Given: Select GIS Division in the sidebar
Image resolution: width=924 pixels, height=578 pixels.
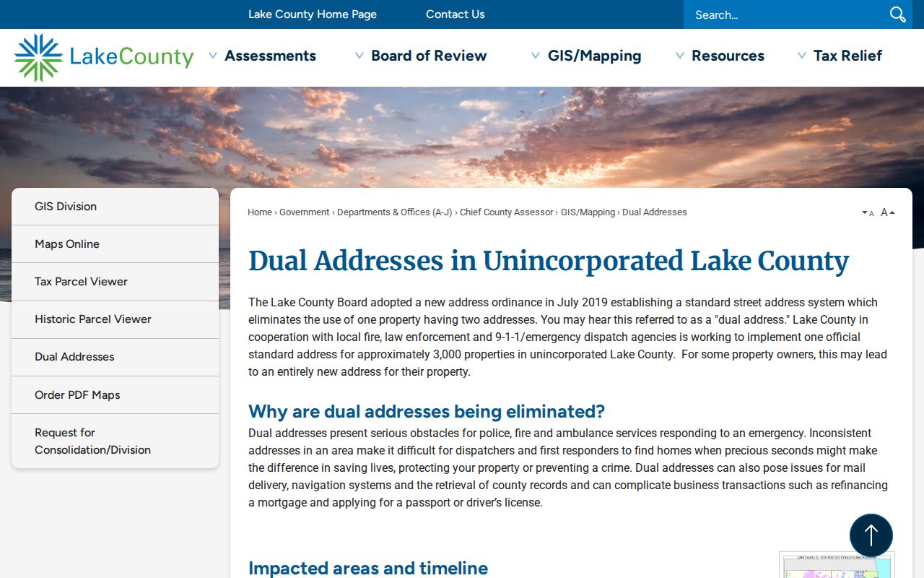Looking at the screenshot, I should pos(115,207).
